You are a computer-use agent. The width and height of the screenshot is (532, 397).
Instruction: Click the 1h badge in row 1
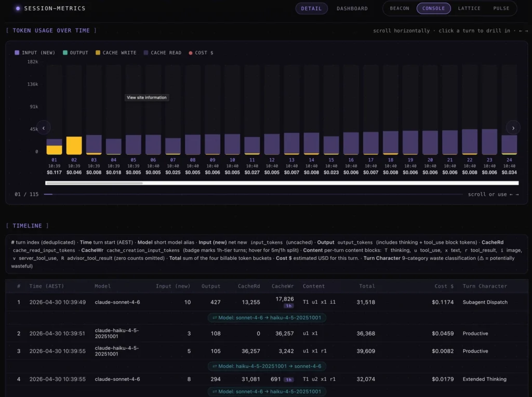coord(288,306)
